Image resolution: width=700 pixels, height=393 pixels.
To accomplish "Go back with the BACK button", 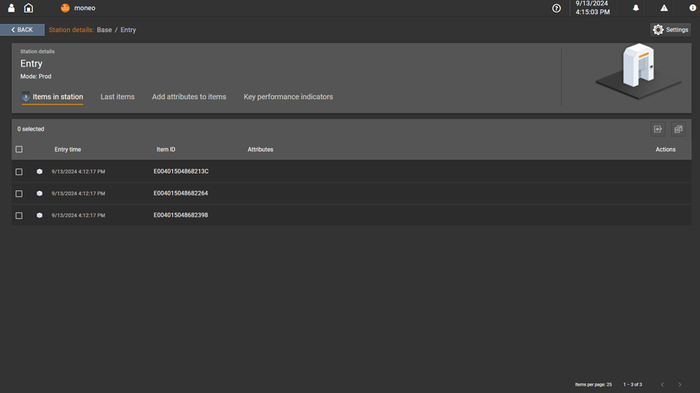I will point(22,30).
